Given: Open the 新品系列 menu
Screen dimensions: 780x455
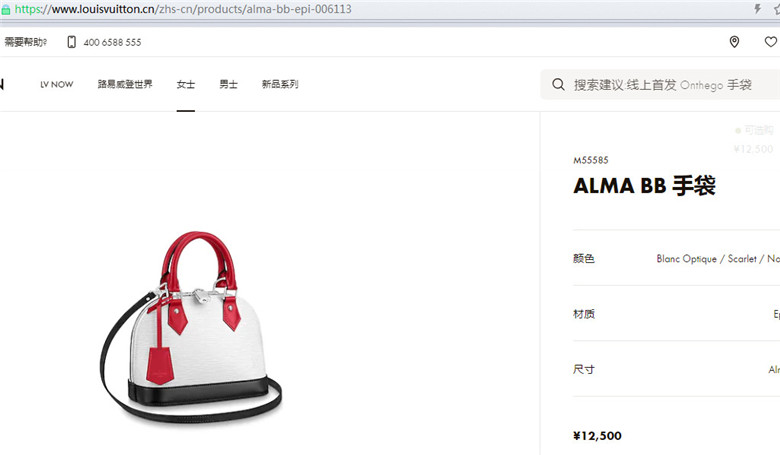Looking at the screenshot, I should pyautogui.click(x=280, y=84).
